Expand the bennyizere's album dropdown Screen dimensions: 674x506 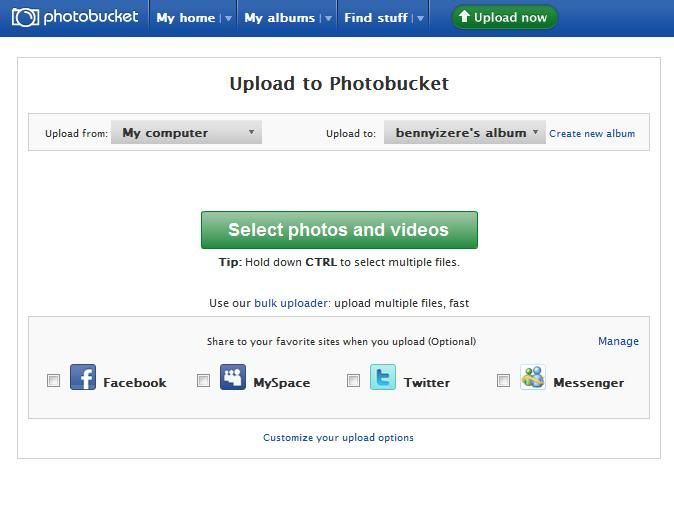465,133
